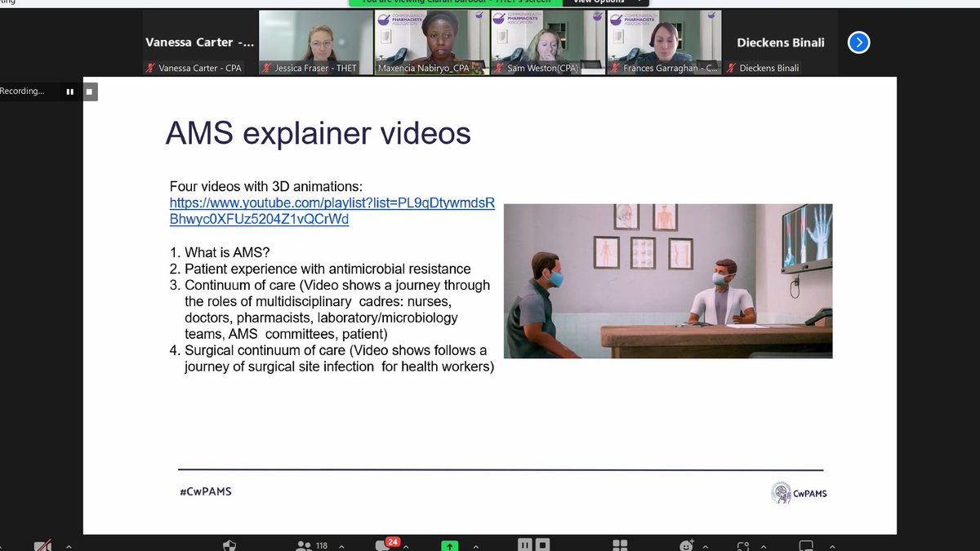Image resolution: width=980 pixels, height=551 pixels.
Task: Select Frances Garraghan video thumbnail
Action: point(664,42)
